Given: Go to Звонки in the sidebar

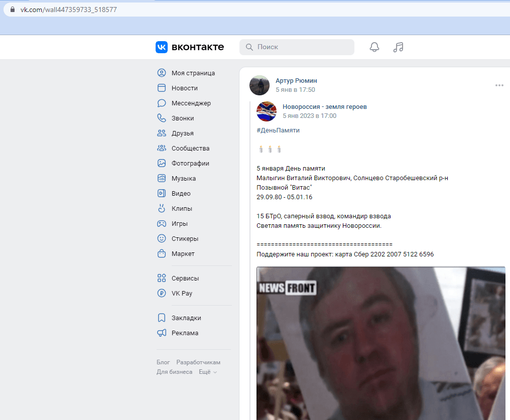Looking at the screenshot, I should [182, 118].
